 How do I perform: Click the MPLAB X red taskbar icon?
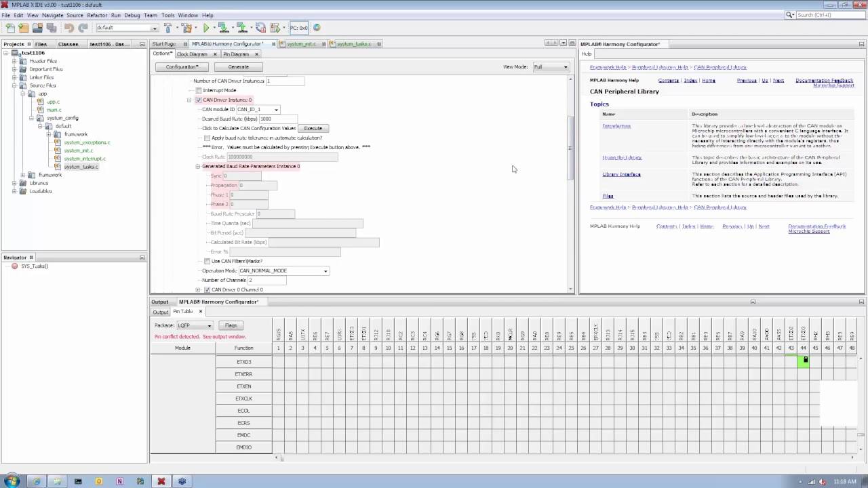tap(161, 481)
